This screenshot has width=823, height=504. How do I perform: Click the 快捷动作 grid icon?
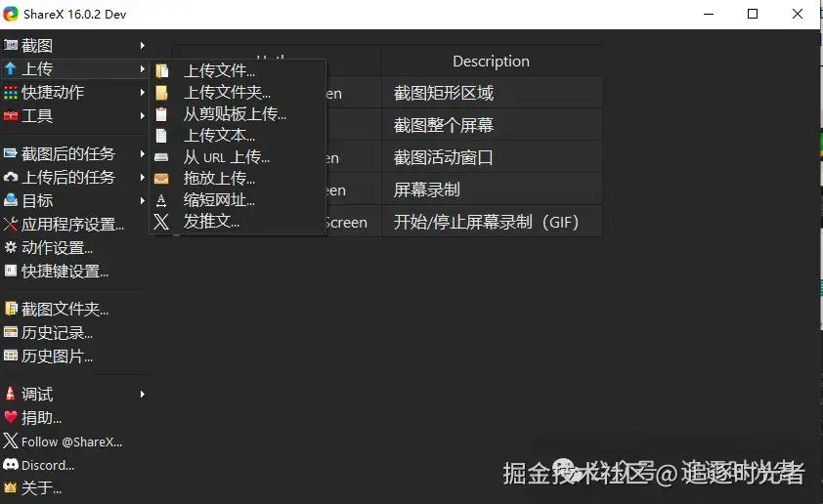(x=11, y=93)
